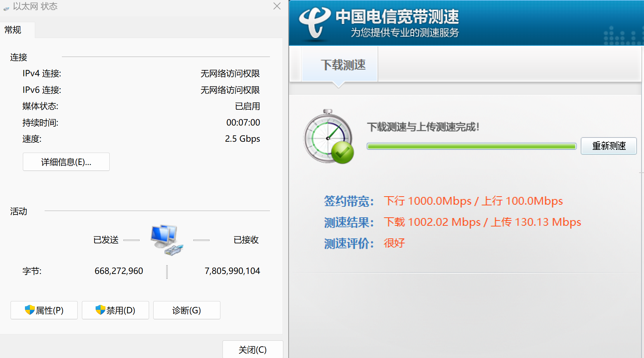644x358 pixels.
Task: Switch to the 常规 tab
Action: click(13, 30)
